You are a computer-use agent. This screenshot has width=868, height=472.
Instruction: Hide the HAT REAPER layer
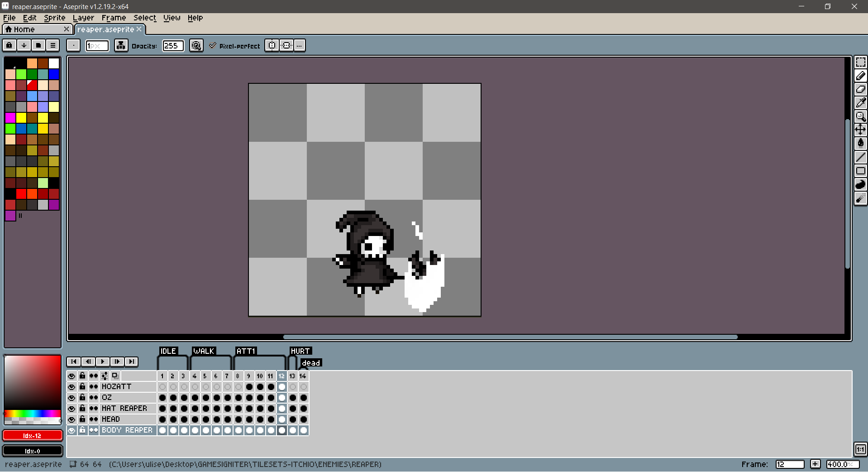click(x=72, y=408)
